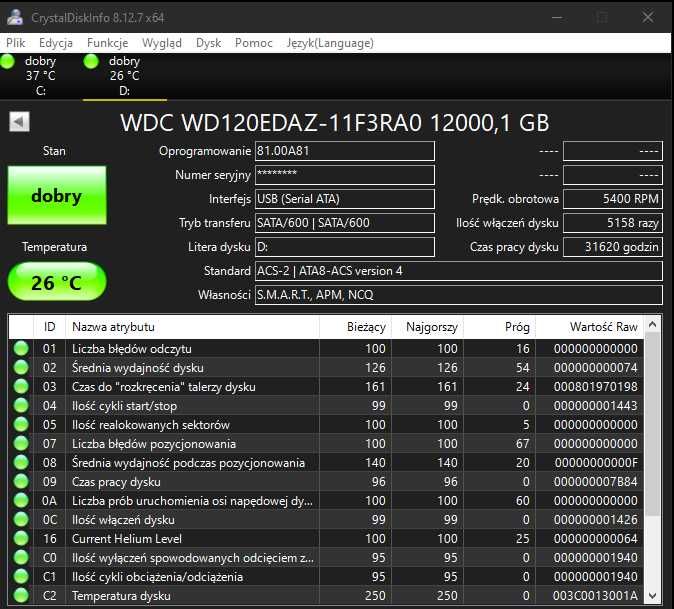Image resolution: width=674 pixels, height=609 pixels.
Task: Click raw value 000000007B84
Action: point(596,482)
